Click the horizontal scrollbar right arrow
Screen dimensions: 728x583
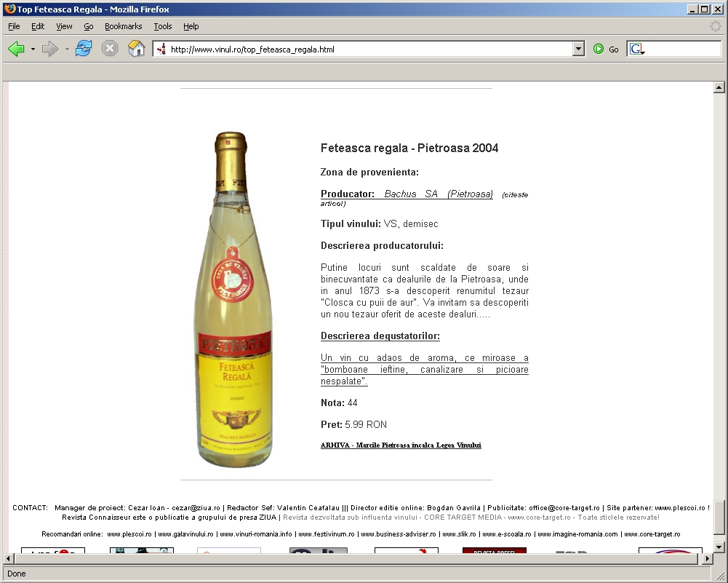tap(708, 558)
